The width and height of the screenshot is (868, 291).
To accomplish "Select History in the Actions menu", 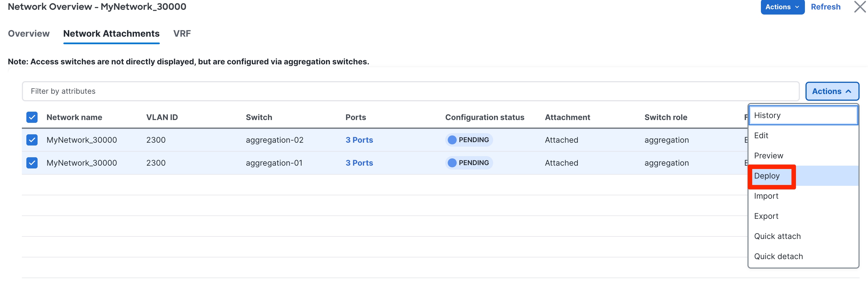I will pyautogui.click(x=767, y=115).
